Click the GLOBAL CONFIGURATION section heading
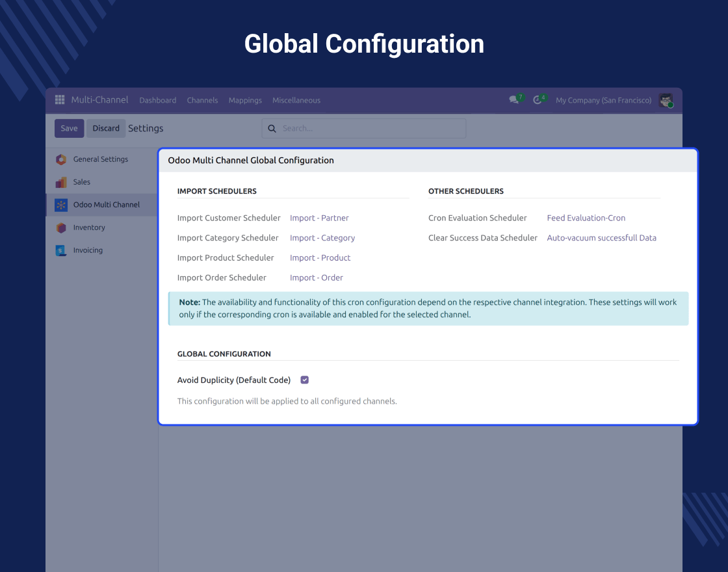The image size is (728, 572). tap(224, 354)
